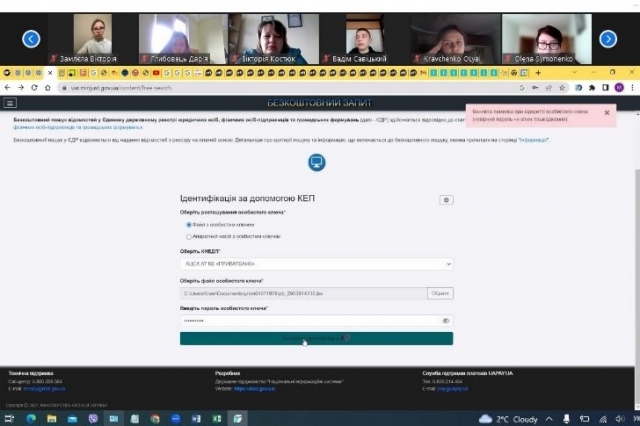Select Замлєла Вікторія's video thumbnail

(x=92, y=39)
